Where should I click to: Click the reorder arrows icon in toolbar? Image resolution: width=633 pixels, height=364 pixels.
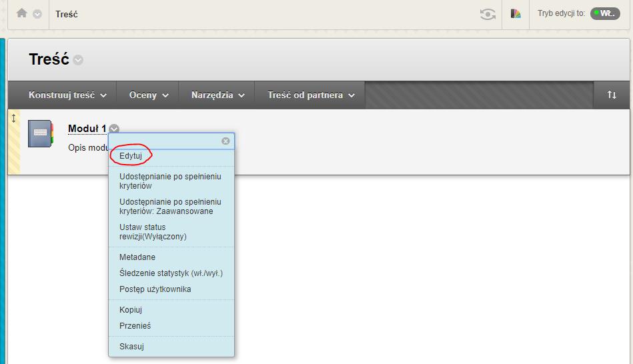coord(612,95)
